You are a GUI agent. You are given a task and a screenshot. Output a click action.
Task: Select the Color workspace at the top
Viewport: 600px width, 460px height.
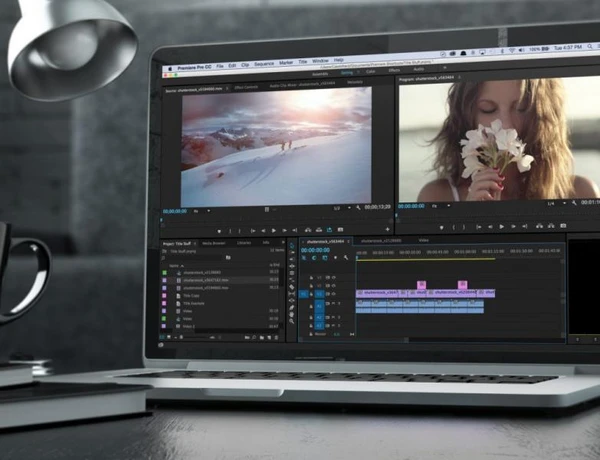pyautogui.click(x=370, y=72)
